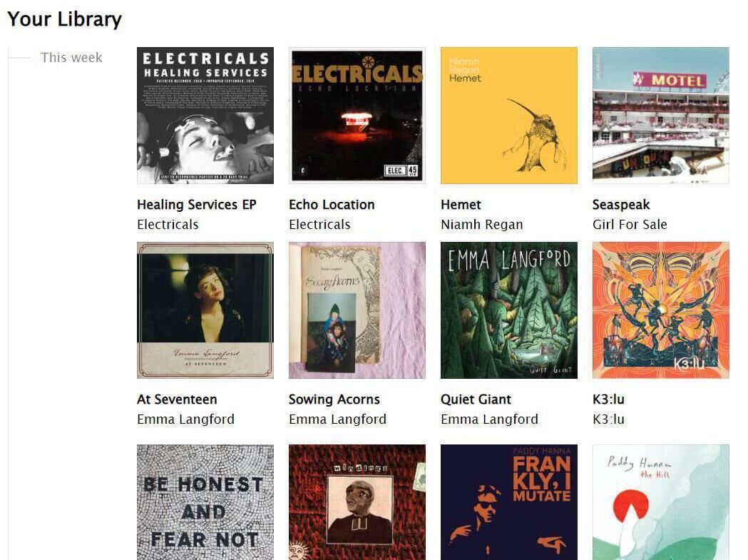Open the At Seventeen album cover
The image size is (748, 560).
pyautogui.click(x=205, y=310)
